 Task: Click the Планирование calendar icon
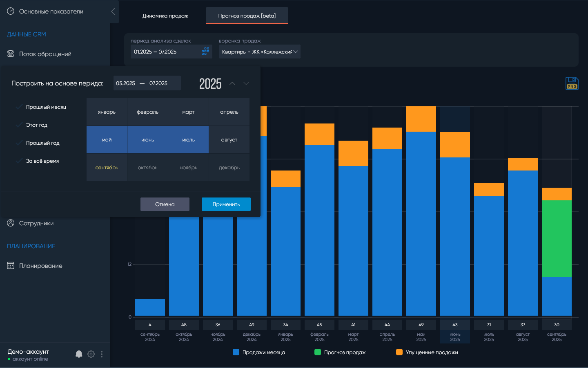pyautogui.click(x=11, y=265)
